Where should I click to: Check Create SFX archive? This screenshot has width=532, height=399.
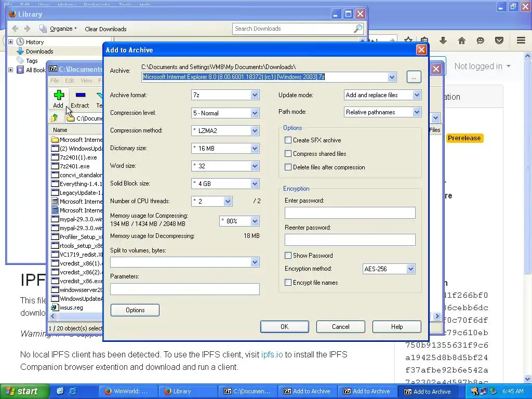pyautogui.click(x=288, y=140)
